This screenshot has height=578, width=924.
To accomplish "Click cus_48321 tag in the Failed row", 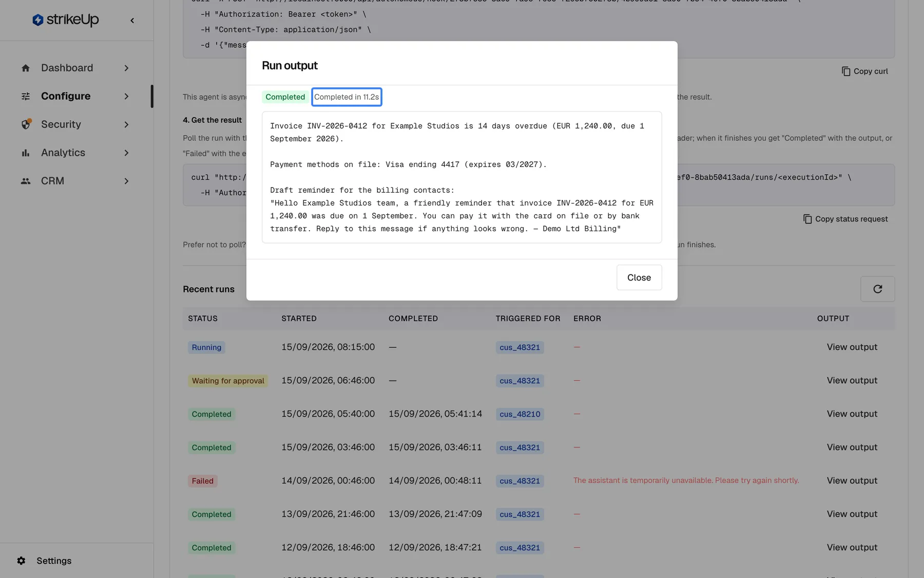I will (519, 481).
